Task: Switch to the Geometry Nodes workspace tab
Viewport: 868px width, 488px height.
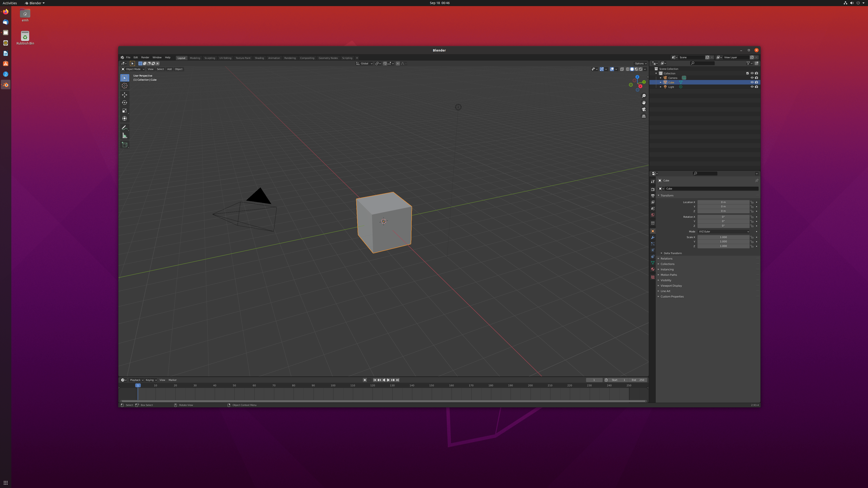Action: click(328, 58)
